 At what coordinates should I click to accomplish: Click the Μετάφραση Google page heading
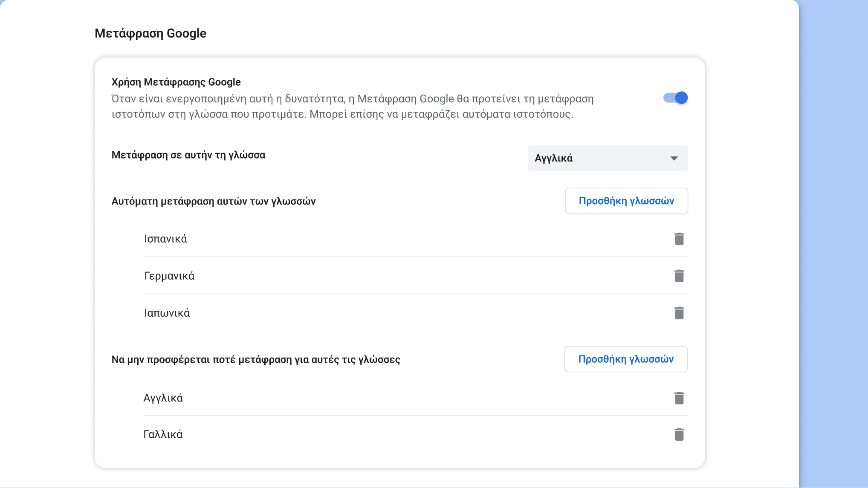(150, 33)
